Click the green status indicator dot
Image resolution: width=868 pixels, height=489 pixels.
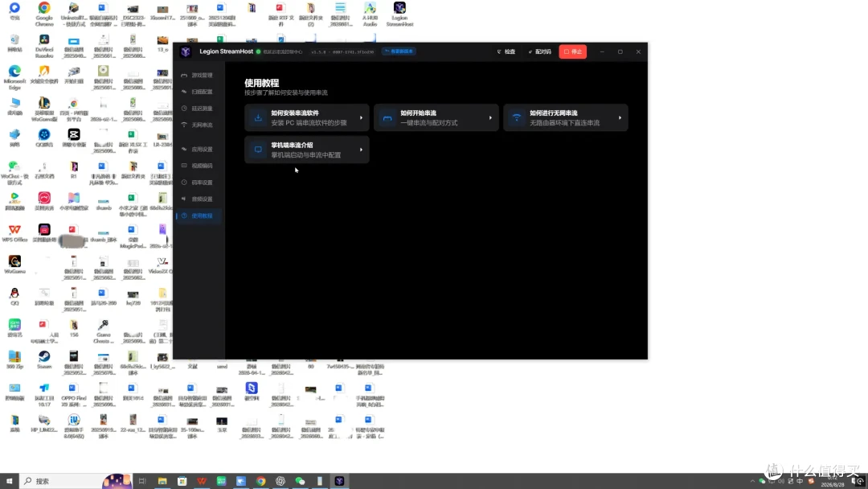(x=259, y=51)
